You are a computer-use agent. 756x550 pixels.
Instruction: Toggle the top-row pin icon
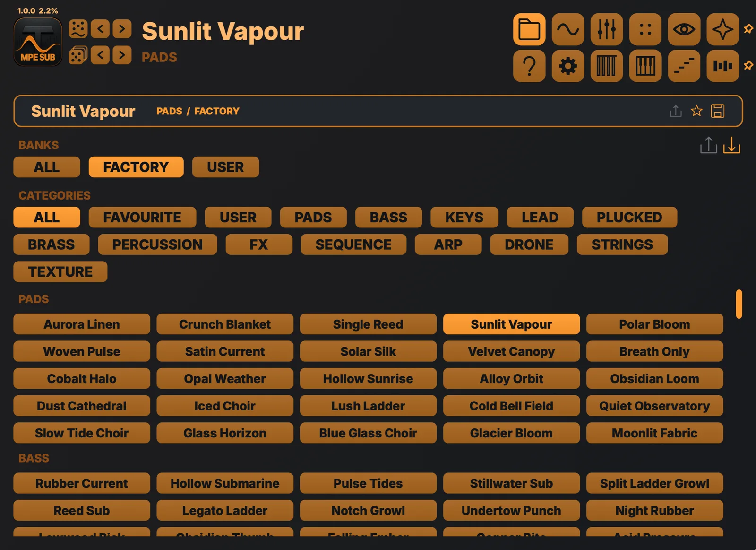[748, 29]
